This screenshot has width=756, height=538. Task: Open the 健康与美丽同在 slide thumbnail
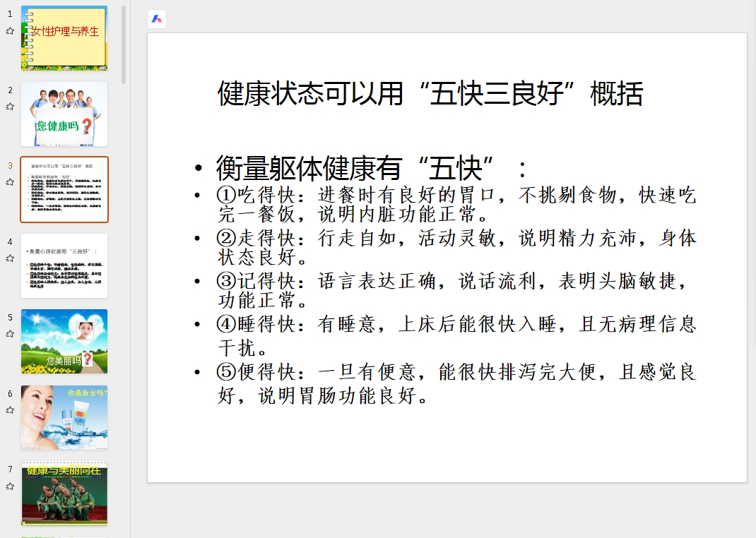(x=64, y=494)
